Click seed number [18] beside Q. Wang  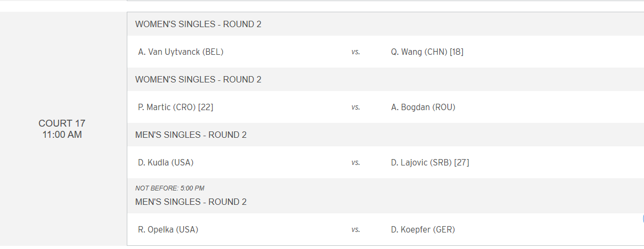tap(456, 52)
